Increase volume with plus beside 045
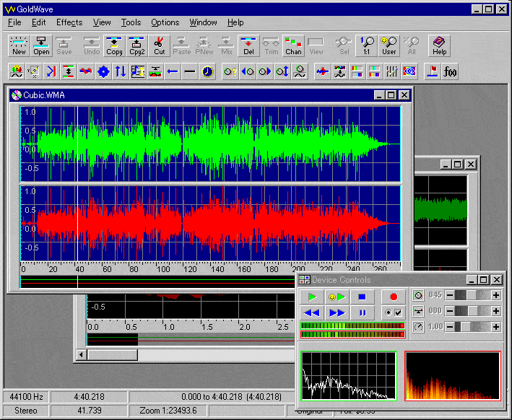 pyautogui.click(x=496, y=295)
